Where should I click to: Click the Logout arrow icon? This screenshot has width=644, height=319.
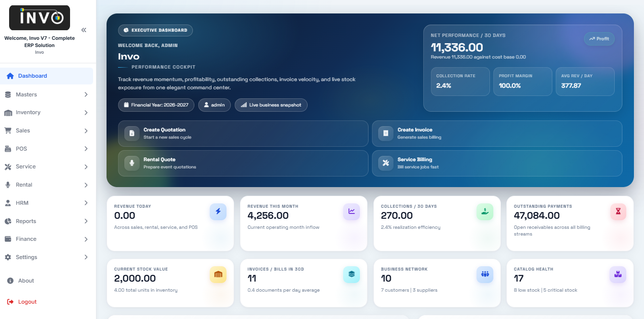pos(11,302)
